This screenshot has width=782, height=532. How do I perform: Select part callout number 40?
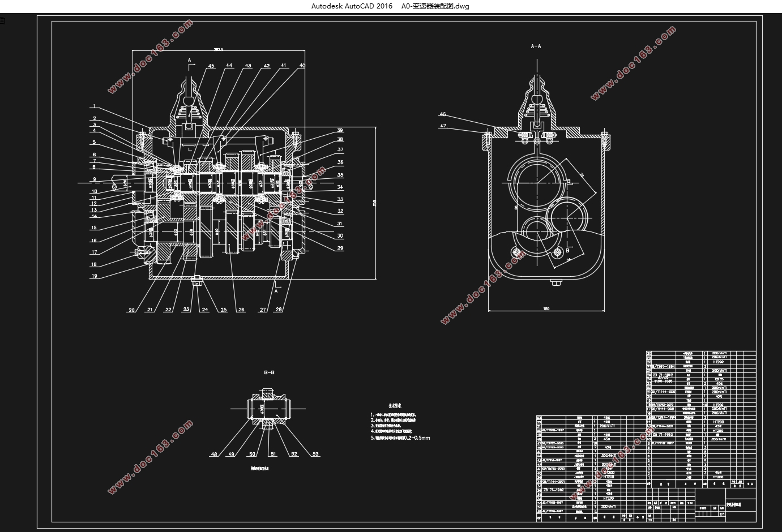tap(302, 66)
